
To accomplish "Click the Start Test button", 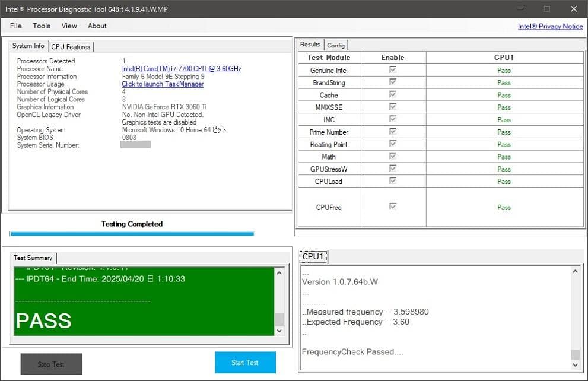I will pos(245,363).
